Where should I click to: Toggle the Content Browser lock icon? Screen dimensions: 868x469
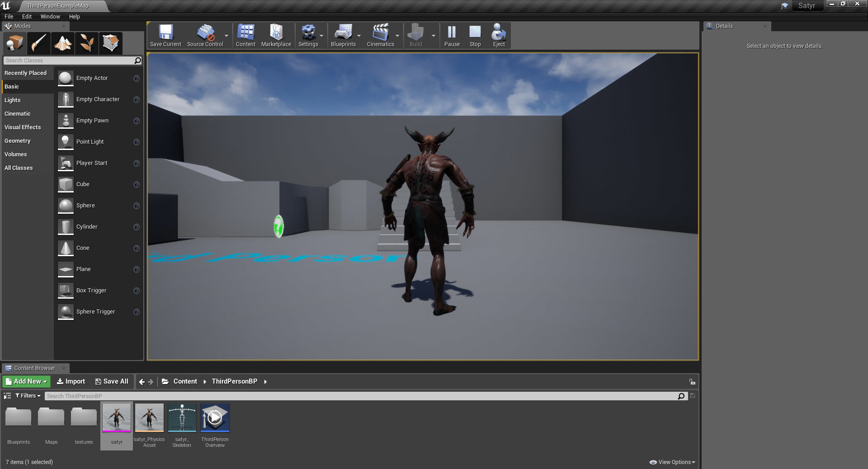click(692, 382)
